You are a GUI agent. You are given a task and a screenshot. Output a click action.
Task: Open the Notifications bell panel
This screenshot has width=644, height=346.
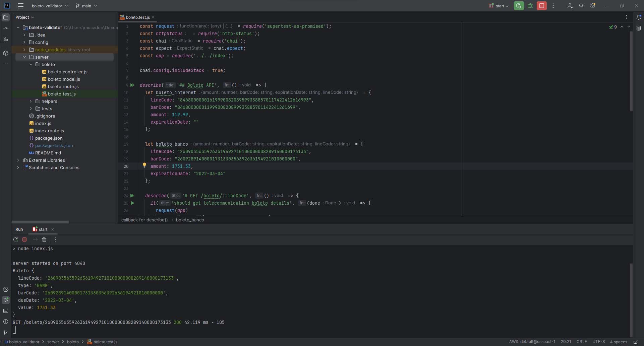(638, 17)
